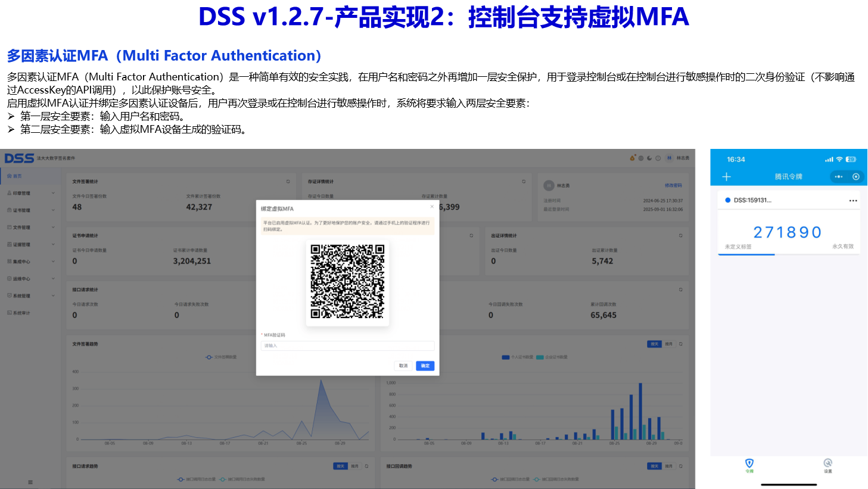
Task: Refresh the certificate trend chart
Action: coord(680,344)
